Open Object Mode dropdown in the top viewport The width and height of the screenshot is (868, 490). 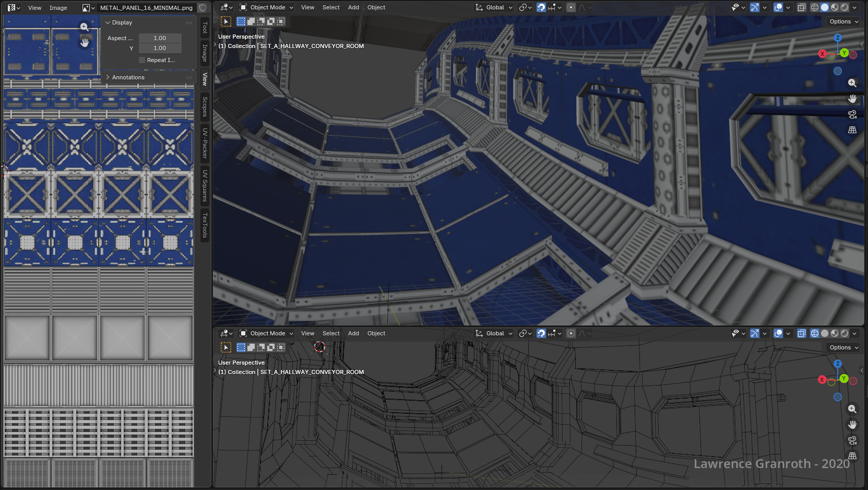[x=266, y=7]
